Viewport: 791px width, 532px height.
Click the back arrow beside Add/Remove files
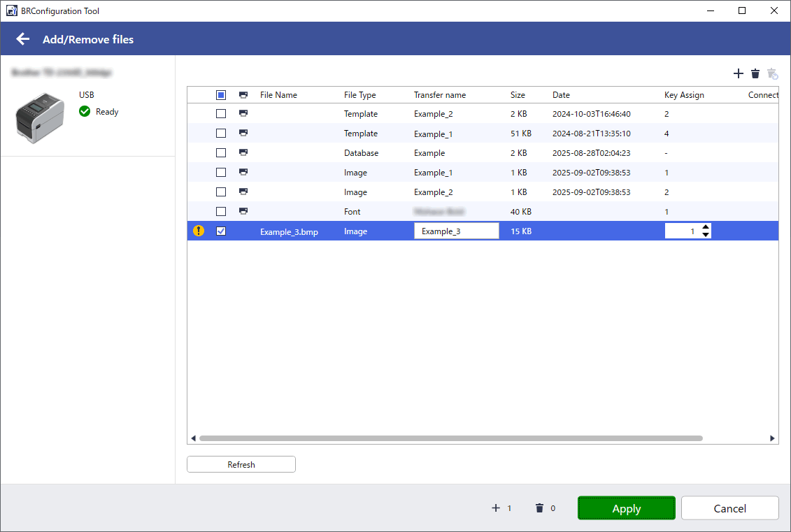tap(23, 39)
